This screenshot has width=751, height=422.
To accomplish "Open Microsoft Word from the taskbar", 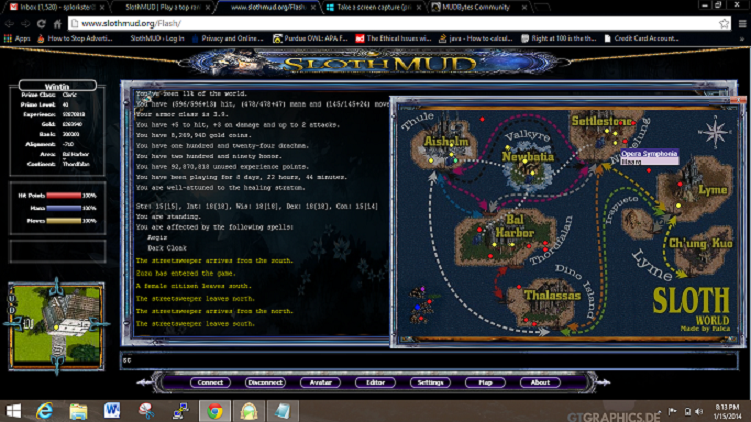I will pos(112,411).
